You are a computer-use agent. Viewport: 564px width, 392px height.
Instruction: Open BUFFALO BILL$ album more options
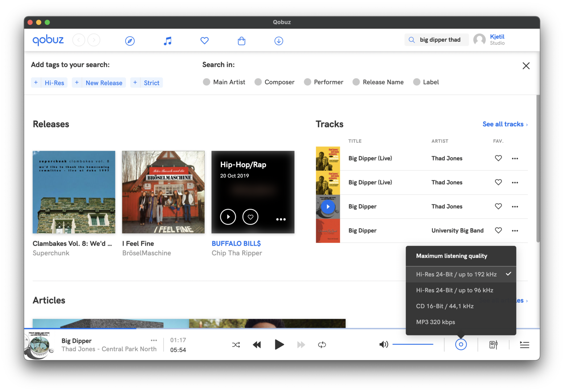pyautogui.click(x=281, y=219)
